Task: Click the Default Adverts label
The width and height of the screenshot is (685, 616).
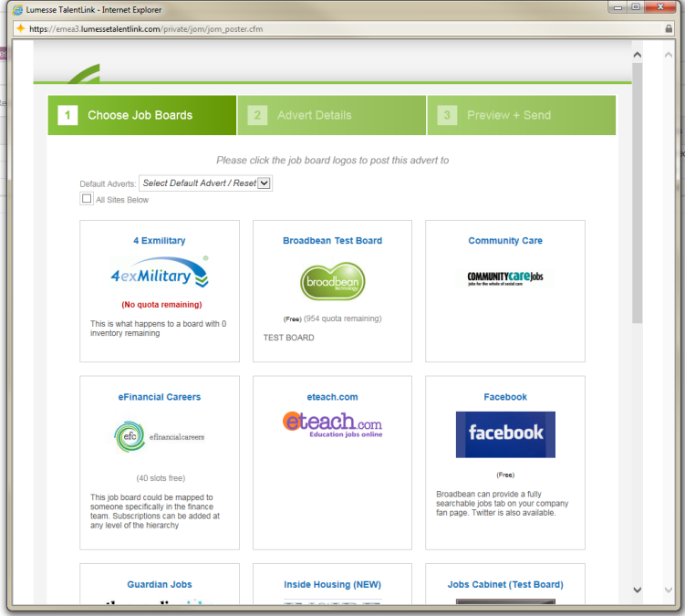Action: 108,183
